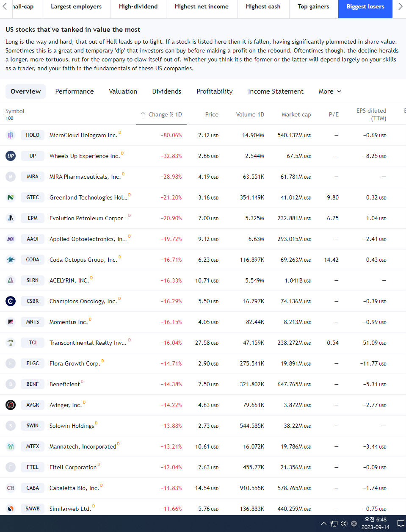Click the Momentus (MNTS) logo icon
The height and width of the screenshot is (532, 406).
click(x=11, y=322)
